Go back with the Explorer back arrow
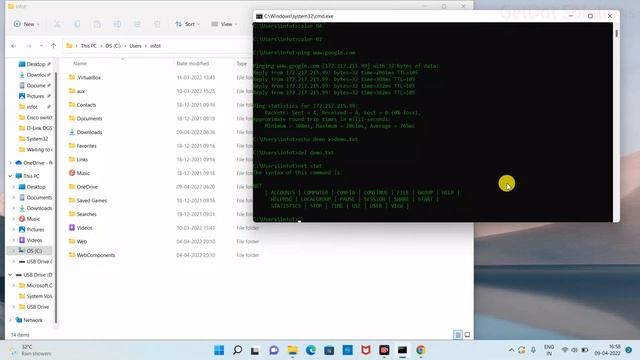The image size is (640, 360). (14, 46)
